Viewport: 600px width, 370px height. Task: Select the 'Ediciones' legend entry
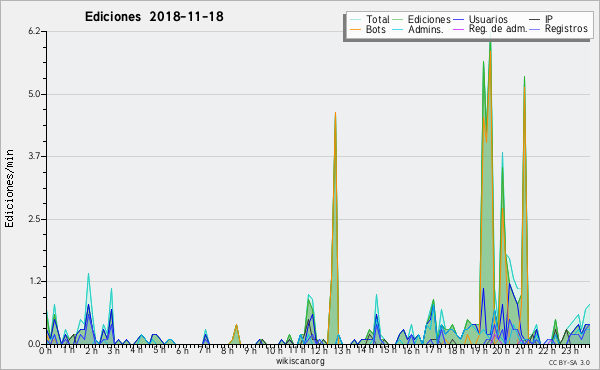[x=429, y=19]
